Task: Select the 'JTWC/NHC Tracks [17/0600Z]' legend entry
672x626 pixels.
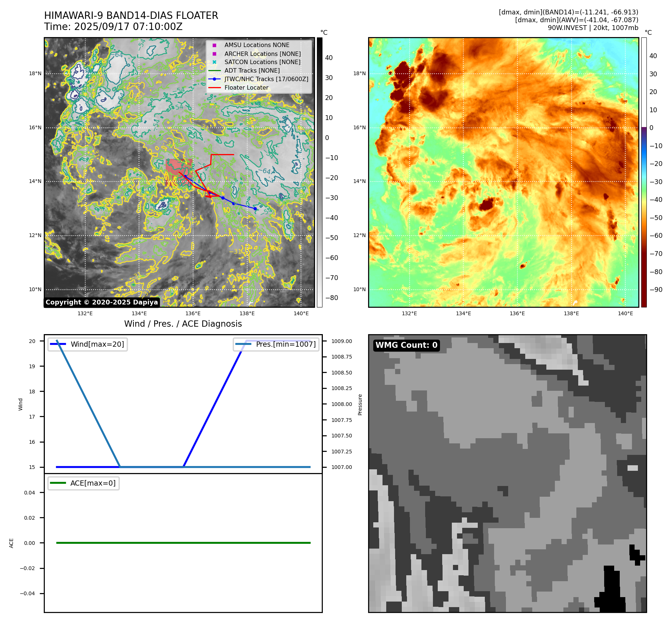Action: (266, 79)
